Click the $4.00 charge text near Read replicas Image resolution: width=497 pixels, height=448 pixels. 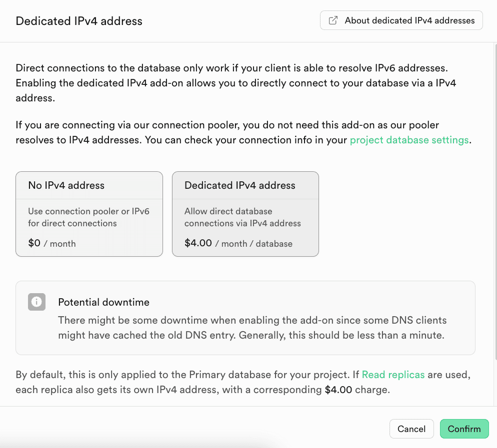(338, 389)
